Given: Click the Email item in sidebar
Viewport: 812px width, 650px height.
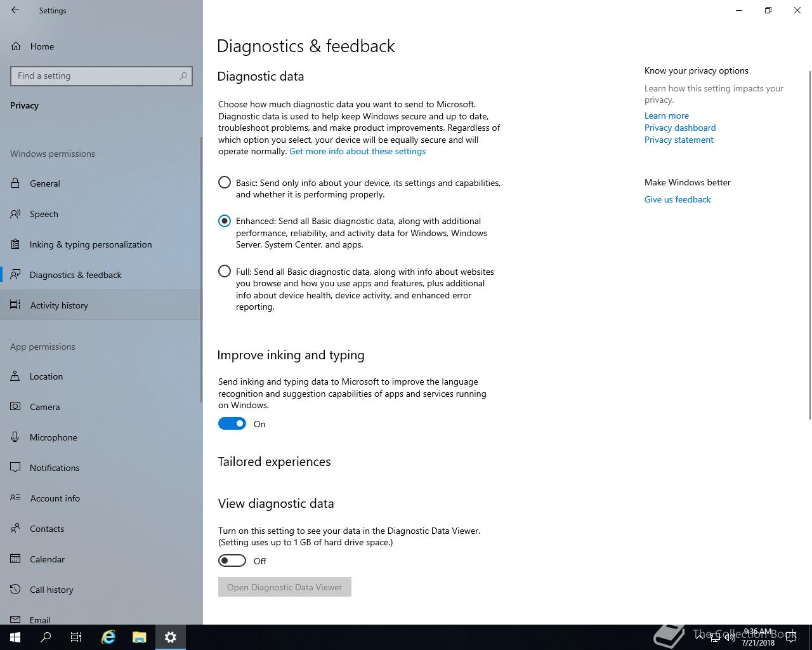Looking at the screenshot, I should click(x=101, y=617).
